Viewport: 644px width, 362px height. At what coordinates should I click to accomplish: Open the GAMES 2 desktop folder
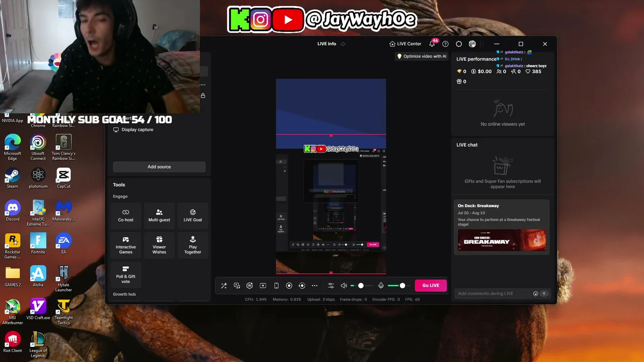pos(13,277)
